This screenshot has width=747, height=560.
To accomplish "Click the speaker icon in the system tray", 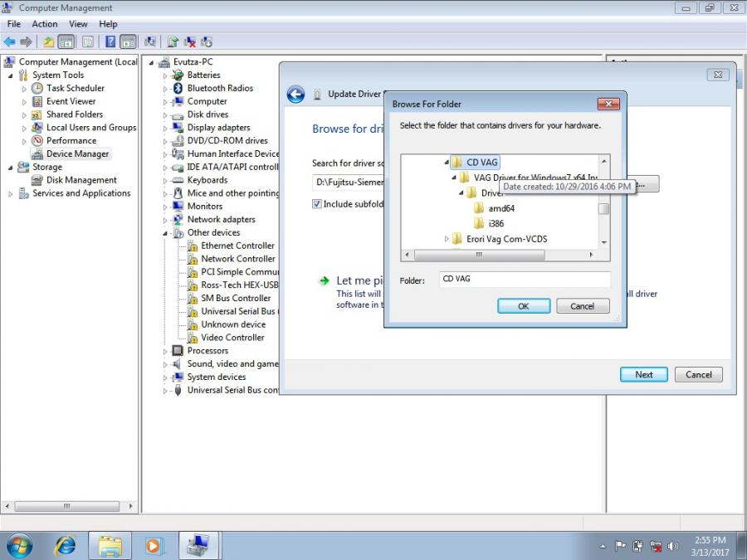I will click(x=674, y=547).
